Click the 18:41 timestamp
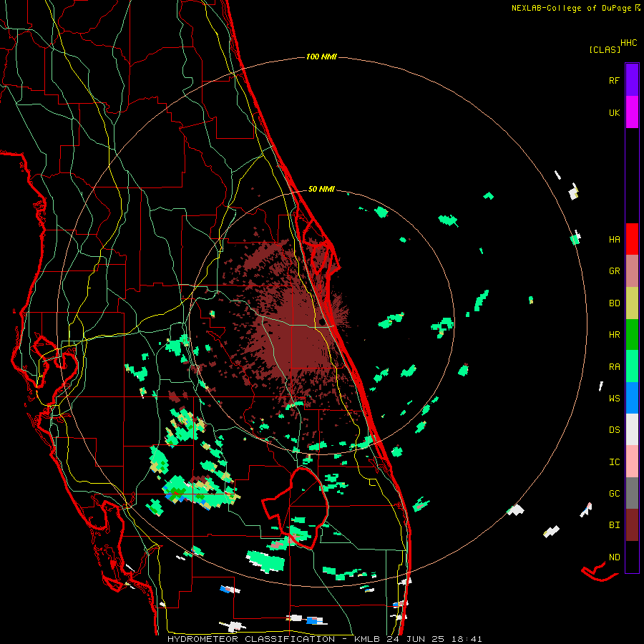This screenshot has height=644, width=644. point(468,639)
